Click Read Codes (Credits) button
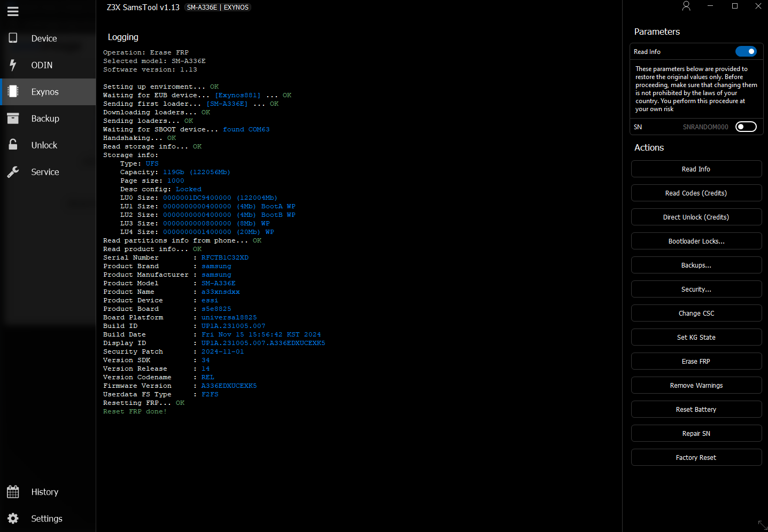This screenshot has height=532, width=768. [696, 193]
